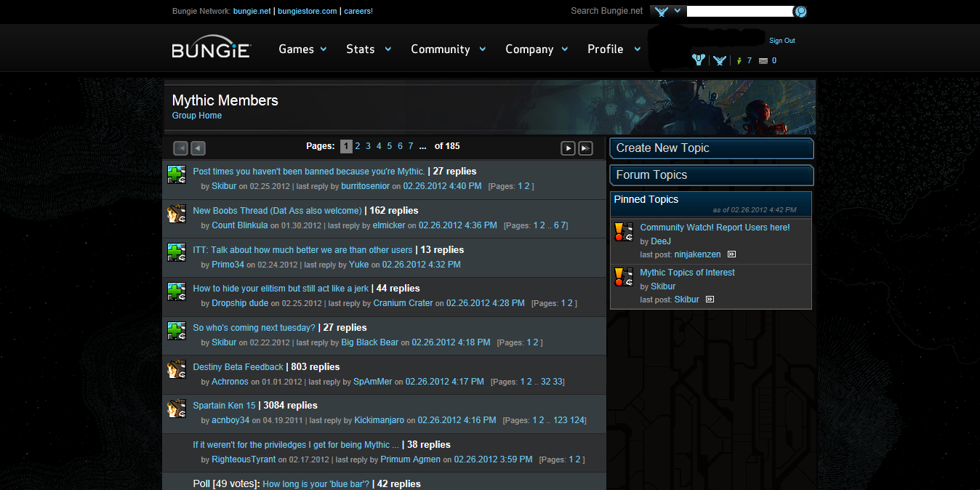
Task: Click the green friends icon near 7
Action: coord(739,61)
